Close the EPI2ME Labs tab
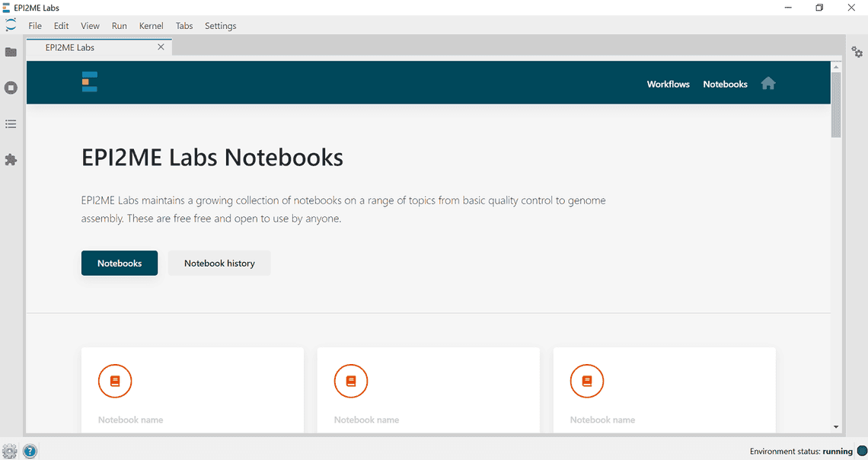The height and width of the screenshot is (460, 868). 161,47
